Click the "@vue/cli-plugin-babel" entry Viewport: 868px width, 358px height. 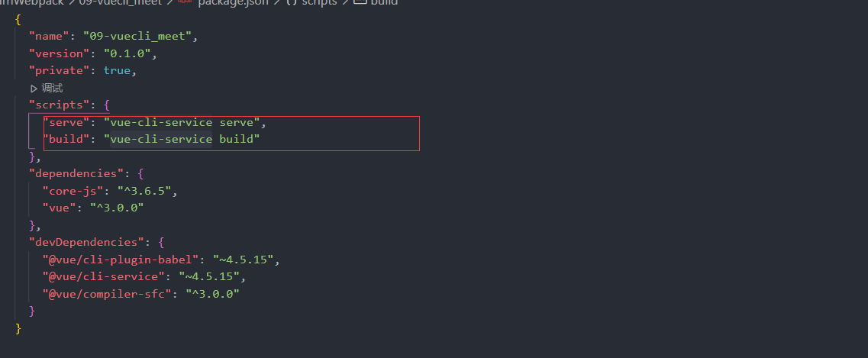pyautogui.click(x=120, y=259)
